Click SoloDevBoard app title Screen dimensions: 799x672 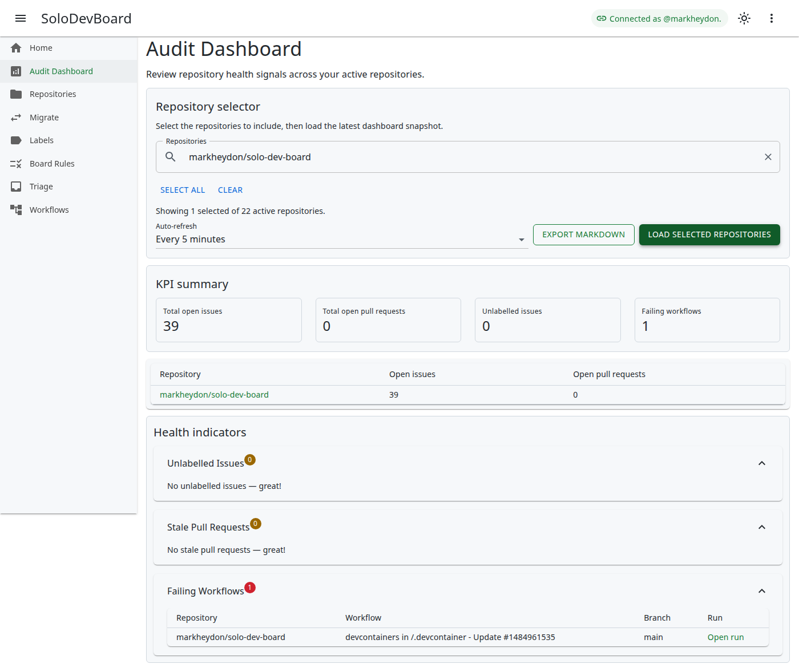point(86,18)
